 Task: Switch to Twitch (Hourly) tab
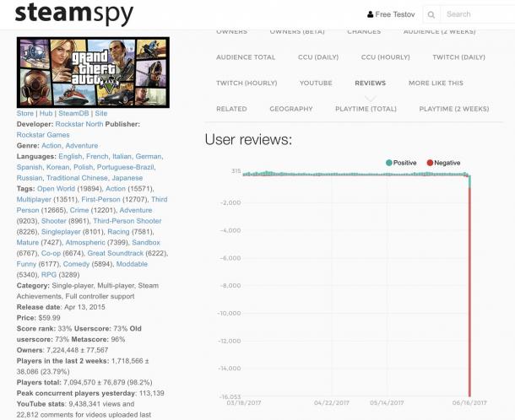coord(247,83)
